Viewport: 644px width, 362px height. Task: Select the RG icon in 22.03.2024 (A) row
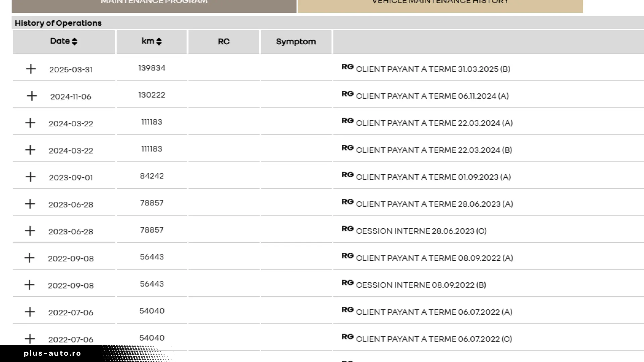tap(347, 121)
